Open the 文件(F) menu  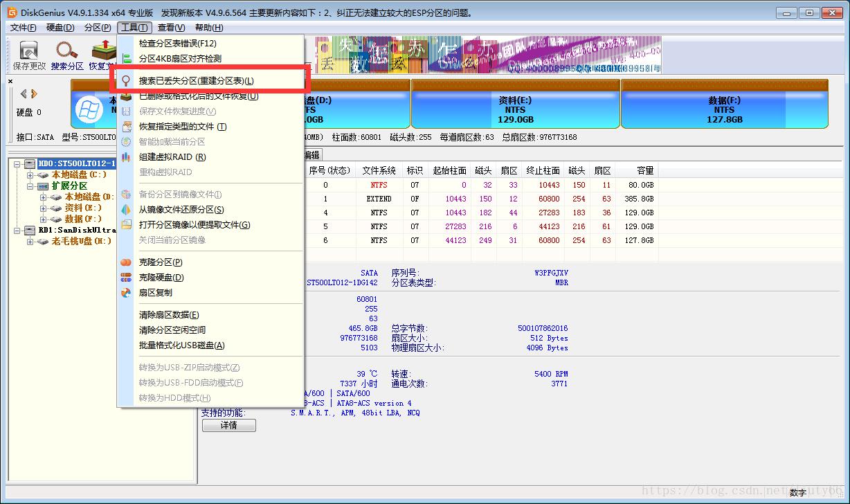[24, 28]
